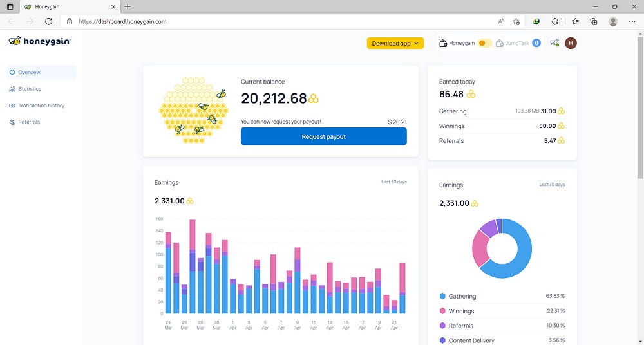The height and width of the screenshot is (345, 644).
Task: Open browser settings and more menu
Action: tap(632, 21)
